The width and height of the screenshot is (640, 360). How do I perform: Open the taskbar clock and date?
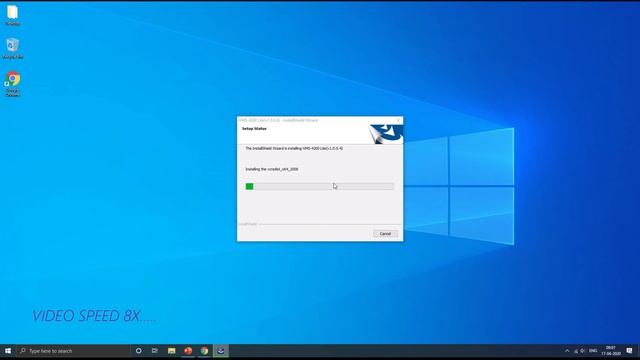(611, 351)
